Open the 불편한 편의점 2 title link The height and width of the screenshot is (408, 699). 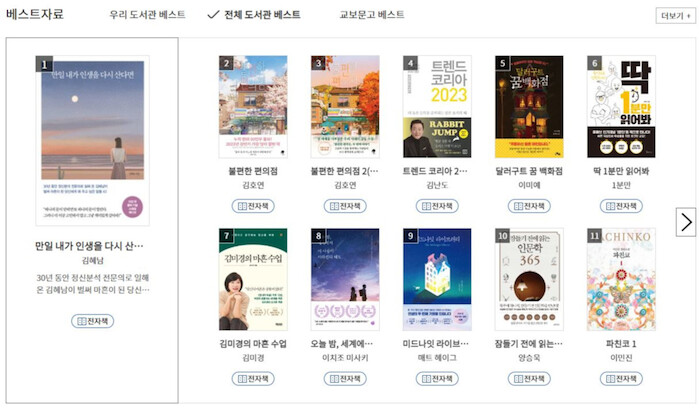(344, 171)
